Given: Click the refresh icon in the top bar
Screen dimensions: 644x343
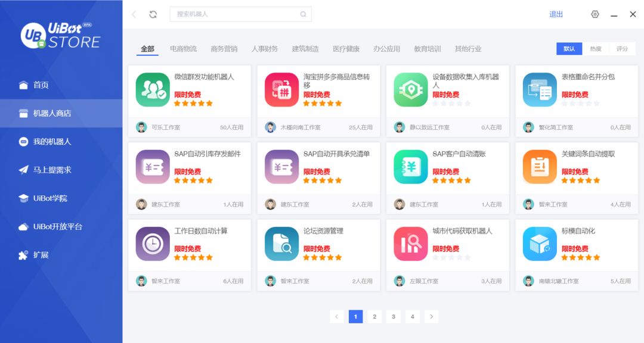Looking at the screenshot, I should [153, 14].
